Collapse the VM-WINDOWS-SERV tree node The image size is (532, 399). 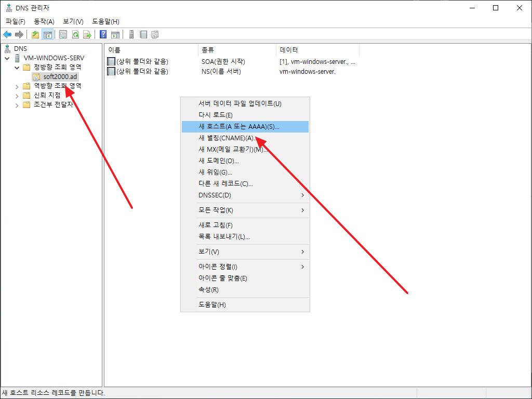7,58
